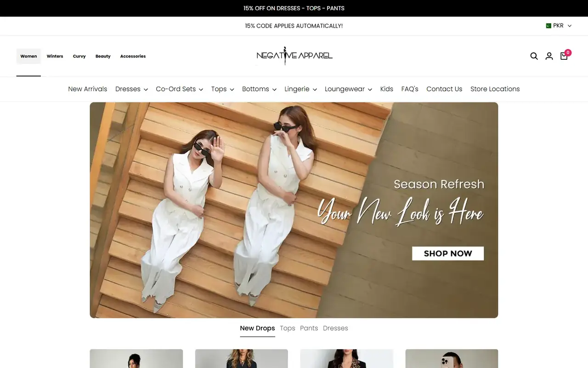Viewport: 588px width, 368px height.
Task: Open the first product thumbnail
Action: coord(136,358)
